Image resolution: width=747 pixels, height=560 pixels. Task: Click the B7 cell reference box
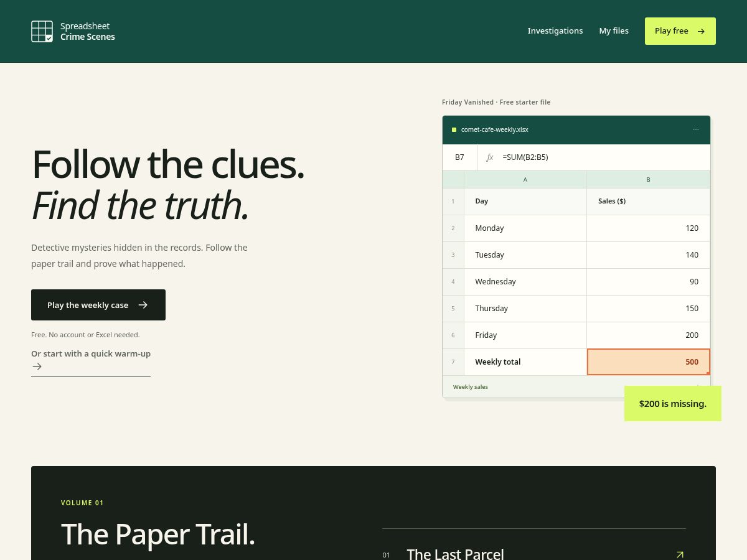point(459,157)
